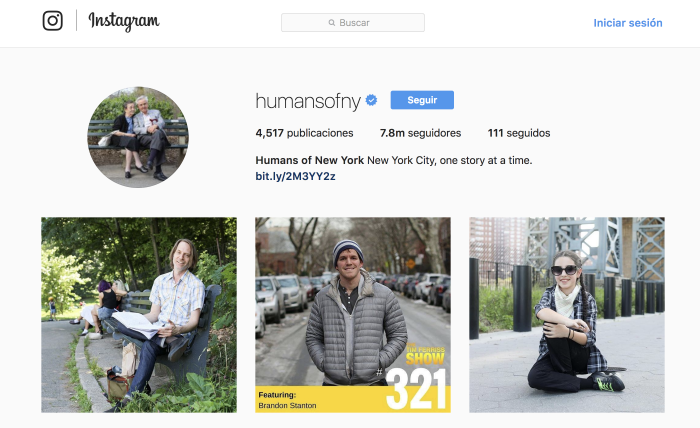This screenshot has height=428, width=700.
Task: Click the 4,517 publicaciones count
Action: [x=304, y=133]
